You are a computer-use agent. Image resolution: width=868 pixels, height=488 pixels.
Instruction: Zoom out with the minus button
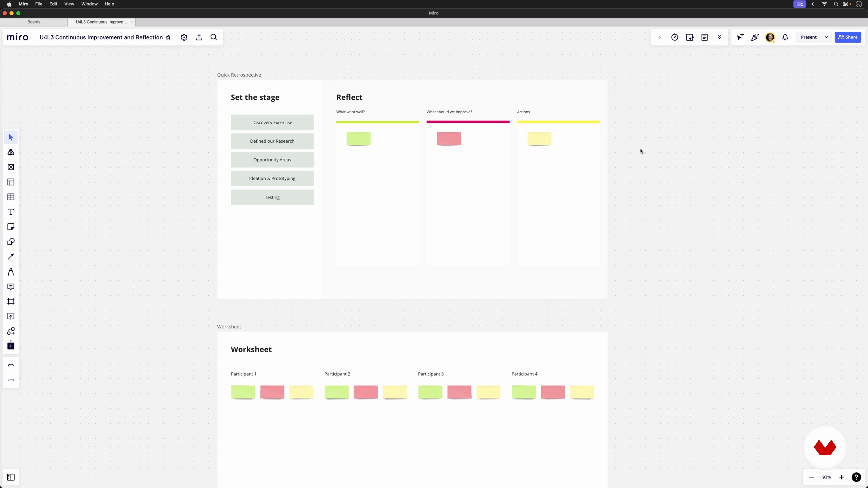click(x=812, y=477)
